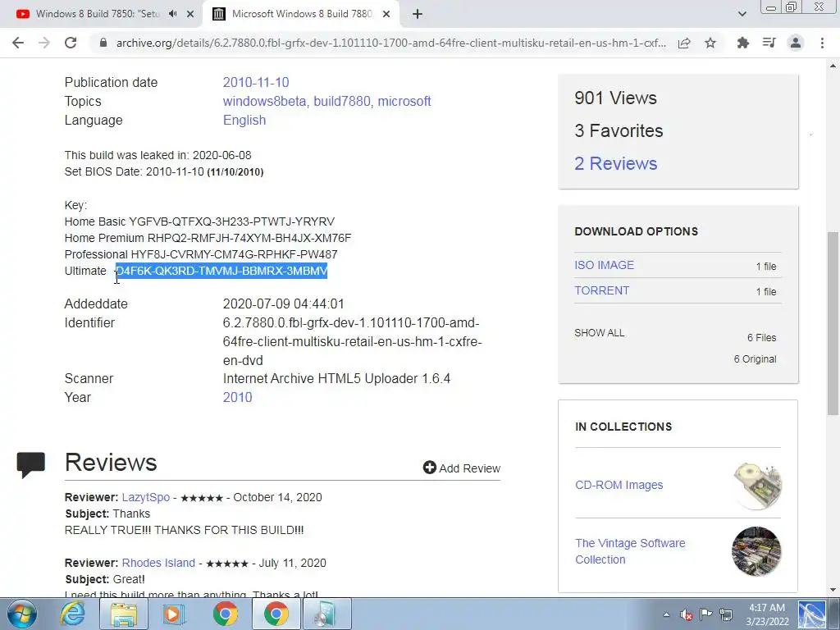Open the build7880 topic link

click(x=342, y=101)
